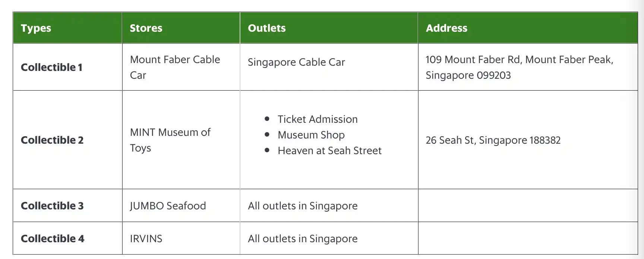Select the Collectible 4 row label
This screenshot has height=259, width=644.
[x=53, y=238]
